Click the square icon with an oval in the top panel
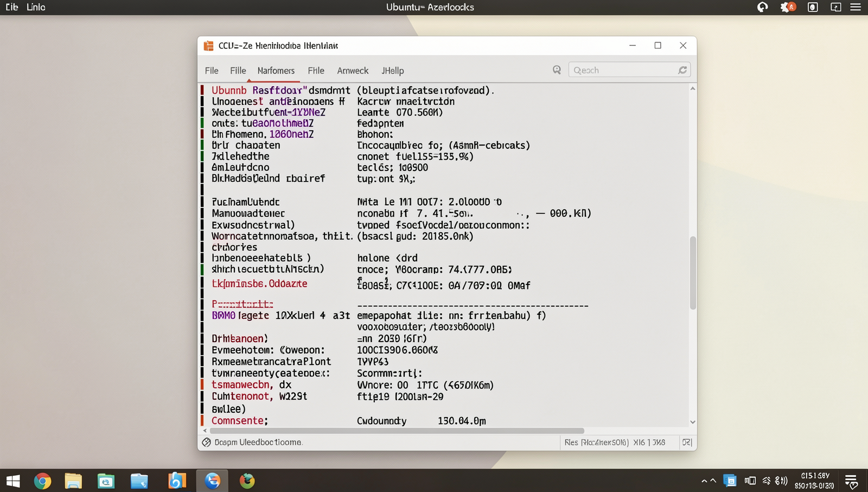This screenshot has width=868, height=492. click(813, 7)
